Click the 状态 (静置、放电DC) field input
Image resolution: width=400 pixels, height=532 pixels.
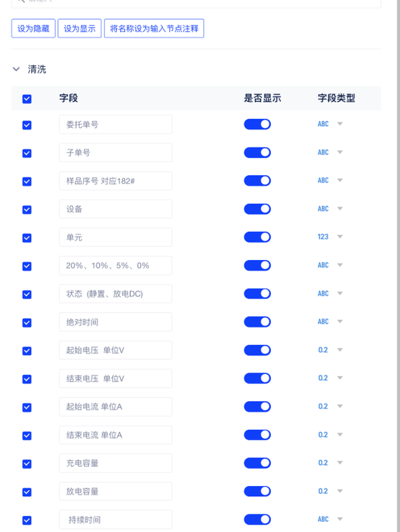click(x=115, y=293)
